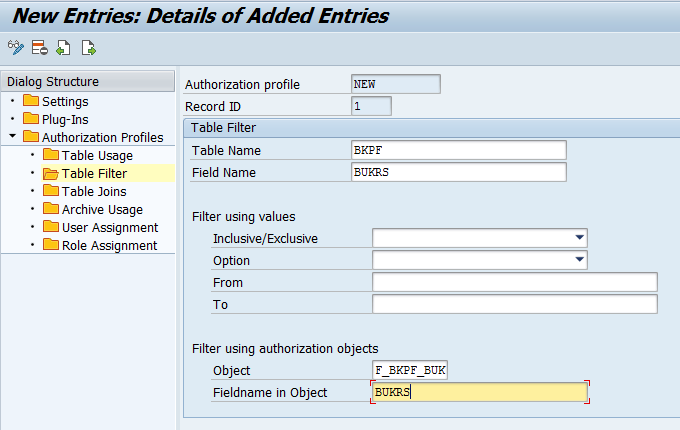Open the Plug-Ins folder node
Viewport: 680px width, 430px height.
click(x=65, y=119)
